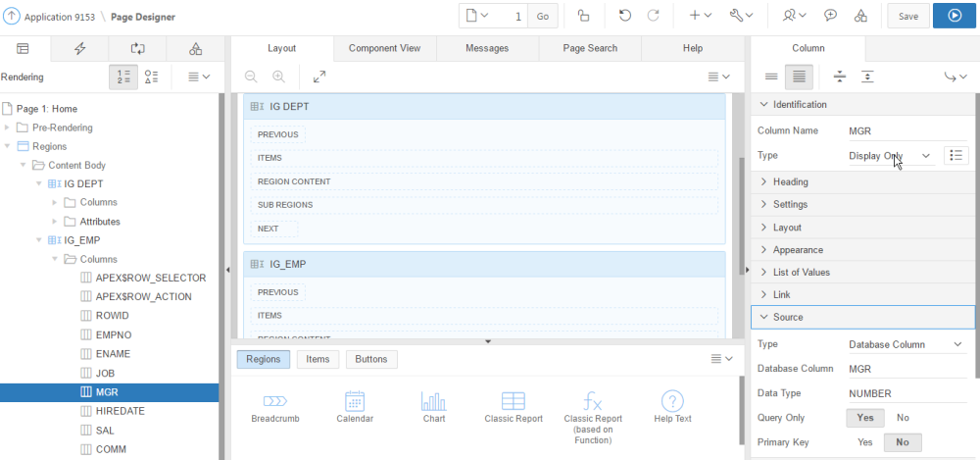Open the Display Only type dropdown
The image size is (980, 460).
pyautogui.click(x=890, y=156)
